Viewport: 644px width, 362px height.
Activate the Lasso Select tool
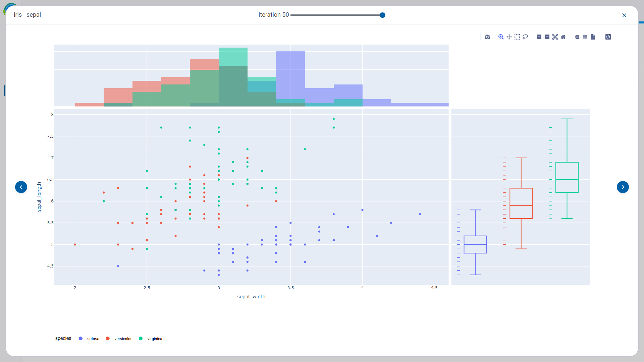(x=525, y=37)
